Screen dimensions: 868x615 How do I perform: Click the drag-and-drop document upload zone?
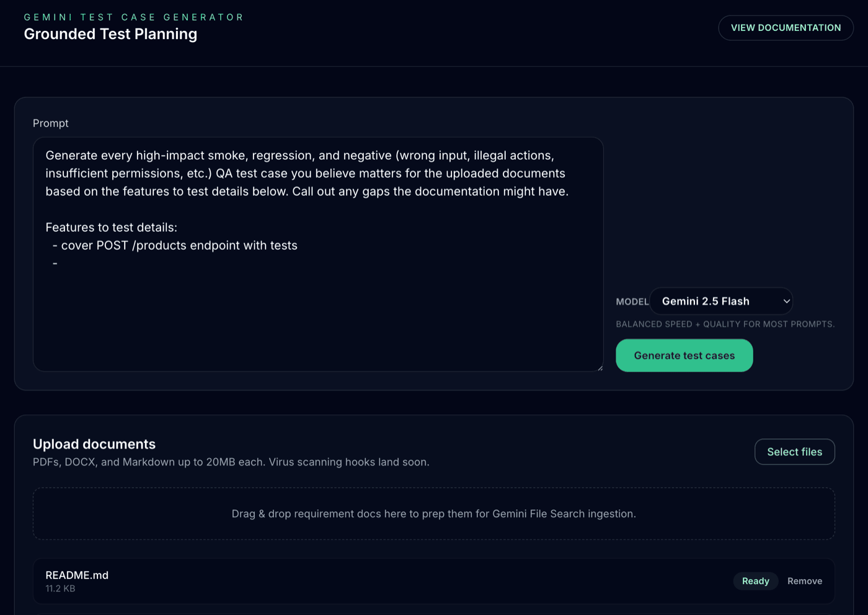point(434,513)
